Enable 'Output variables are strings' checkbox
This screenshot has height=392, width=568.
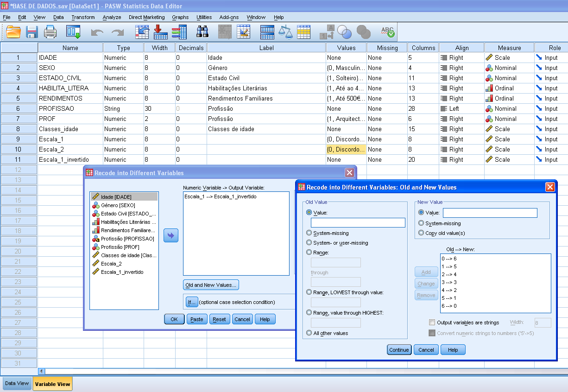[432, 322]
